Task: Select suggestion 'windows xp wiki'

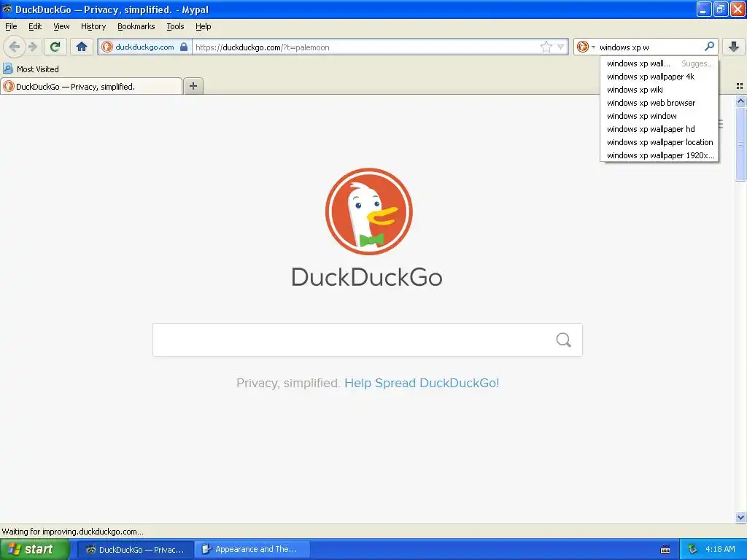Action: (659, 90)
